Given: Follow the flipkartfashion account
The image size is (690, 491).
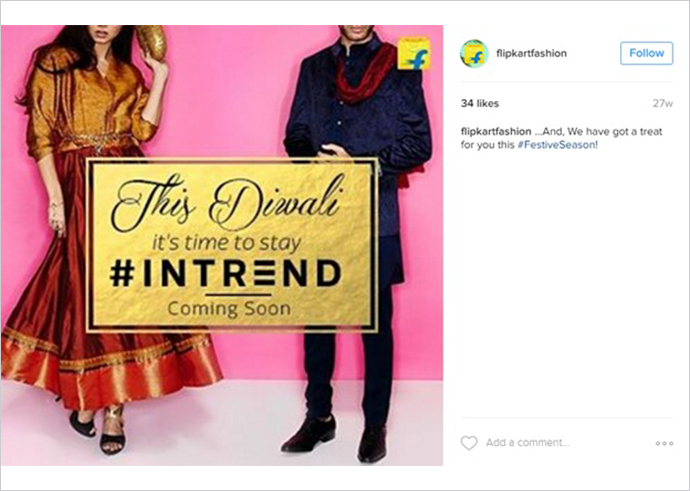Looking at the screenshot, I should tap(646, 53).
